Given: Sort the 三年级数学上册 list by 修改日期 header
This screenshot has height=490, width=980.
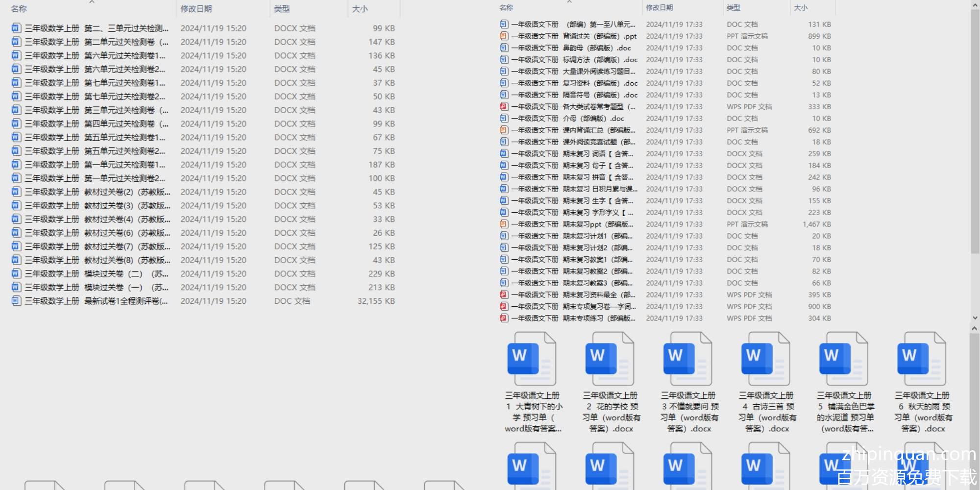Looking at the screenshot, I should click(x=196, y=9).
